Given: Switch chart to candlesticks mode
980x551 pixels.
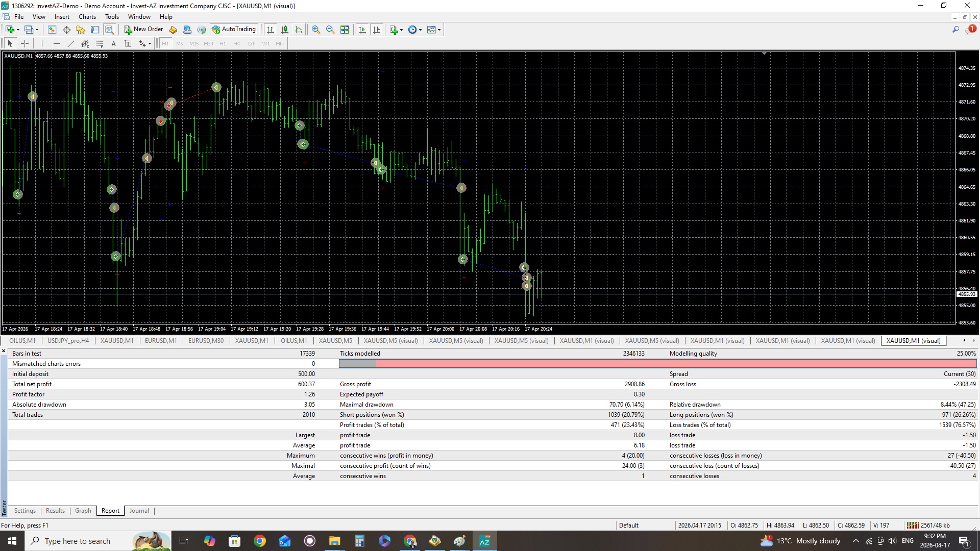Looking at the screenshot, I should 285,30.
